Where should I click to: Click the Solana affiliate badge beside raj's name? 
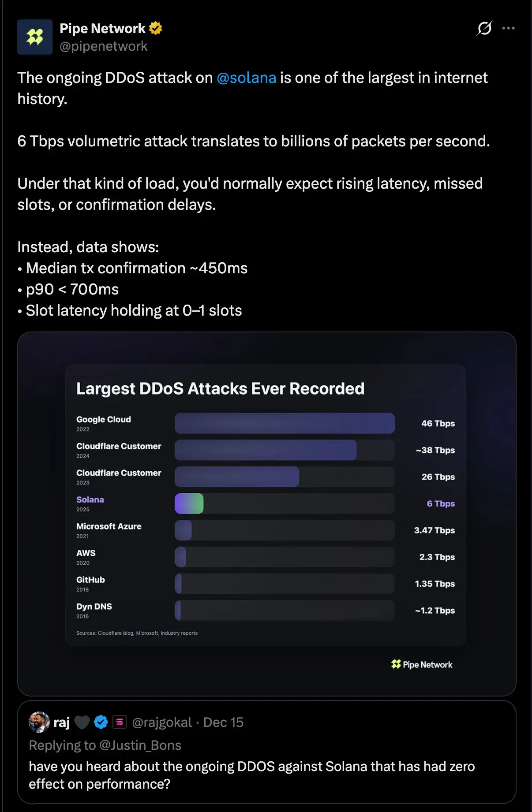(119, 722)
